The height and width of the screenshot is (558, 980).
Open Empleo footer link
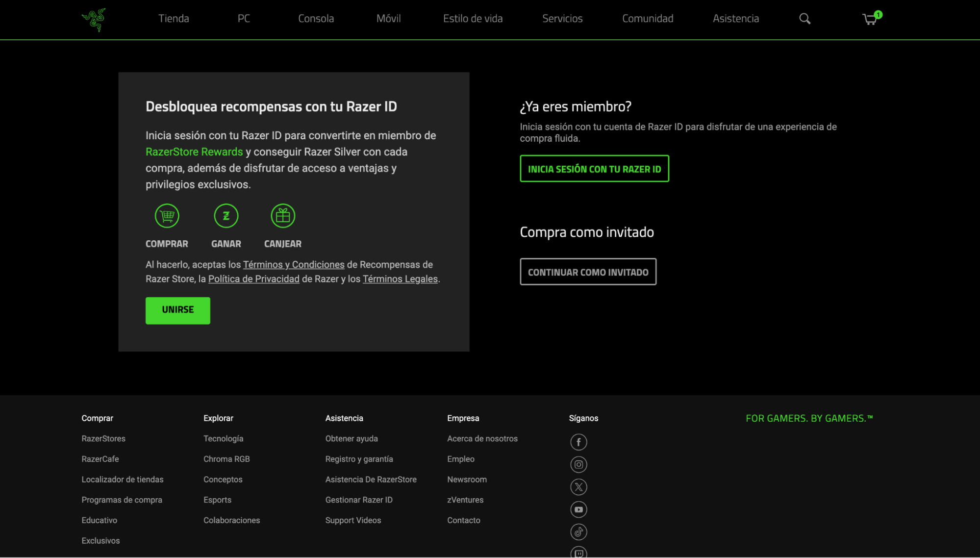click(461, 459)
